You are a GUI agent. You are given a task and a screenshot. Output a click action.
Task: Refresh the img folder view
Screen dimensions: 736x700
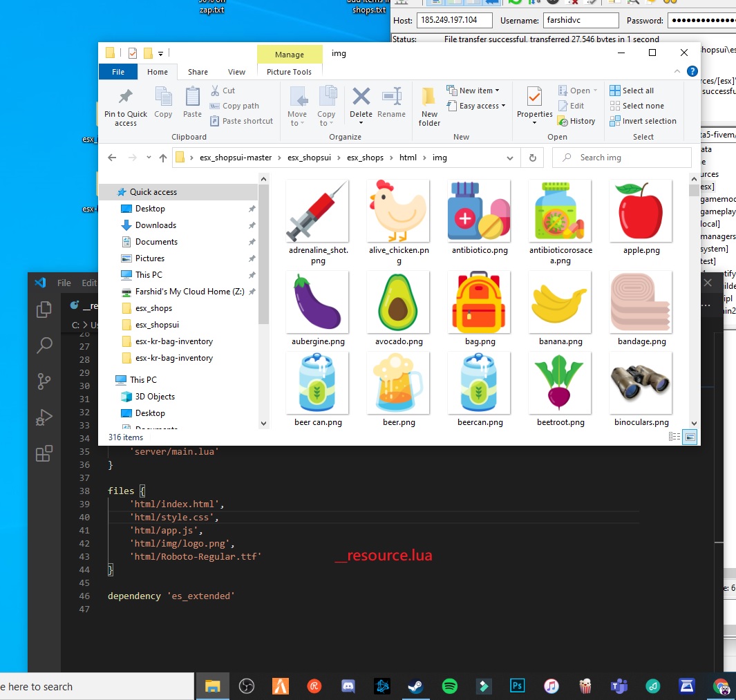pos(532,158)
